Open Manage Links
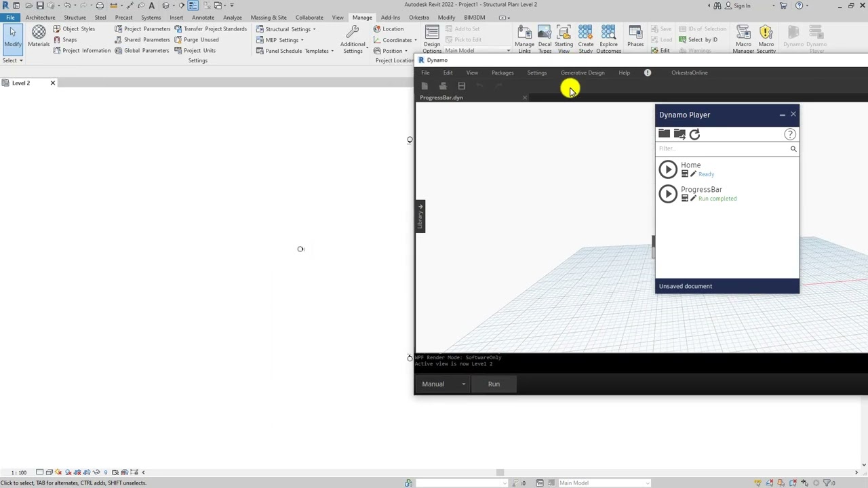 (x=524, y=39)
